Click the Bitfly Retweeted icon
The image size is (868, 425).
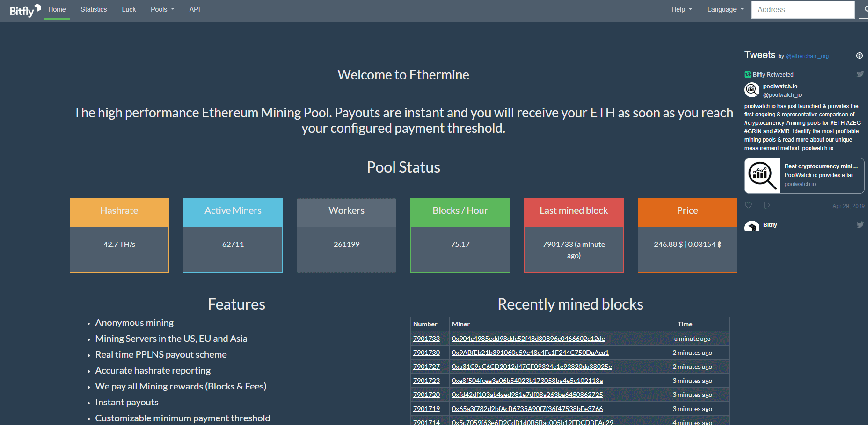[x=748, y=74]
